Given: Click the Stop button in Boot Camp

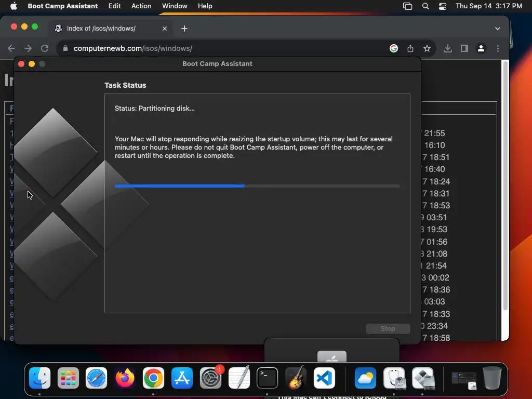Looking at the screenshot, I should (x=388, y=328).
